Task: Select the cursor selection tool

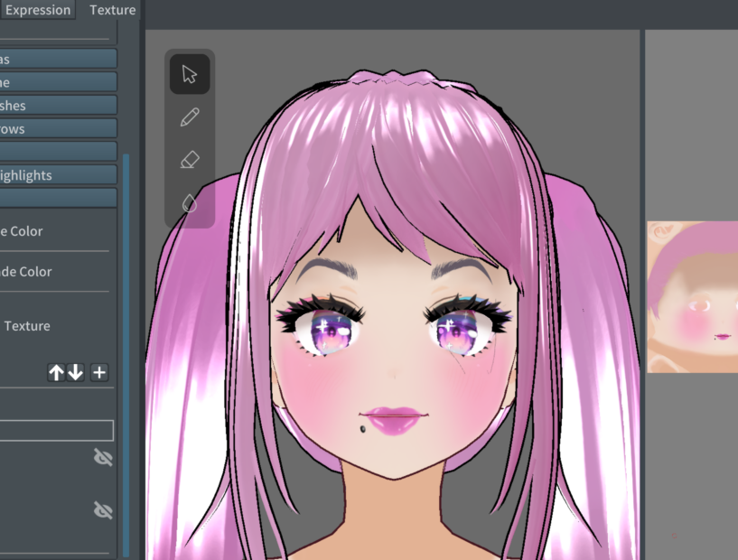Action: click(x=190, y=74)
